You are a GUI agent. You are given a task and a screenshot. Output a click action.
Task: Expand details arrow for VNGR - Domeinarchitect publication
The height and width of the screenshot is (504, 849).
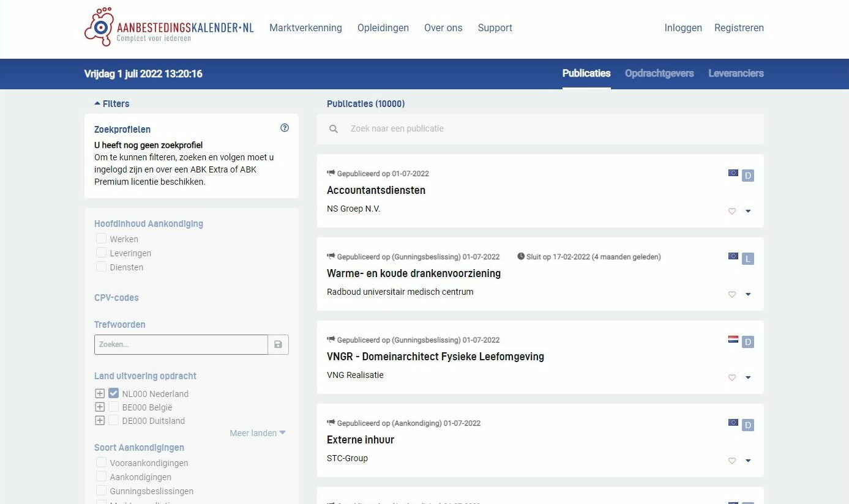click(x=748, y=377)
